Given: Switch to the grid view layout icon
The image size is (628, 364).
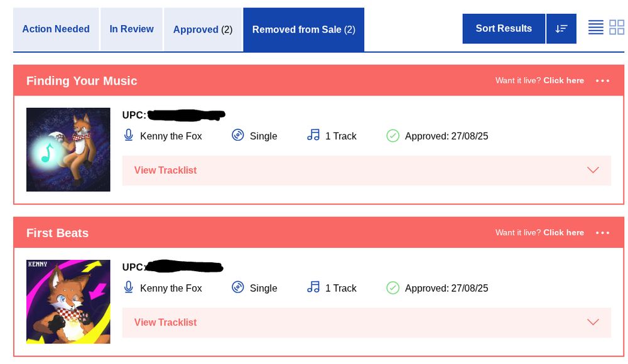Looking at the screenshot, I should coord(617,28).
